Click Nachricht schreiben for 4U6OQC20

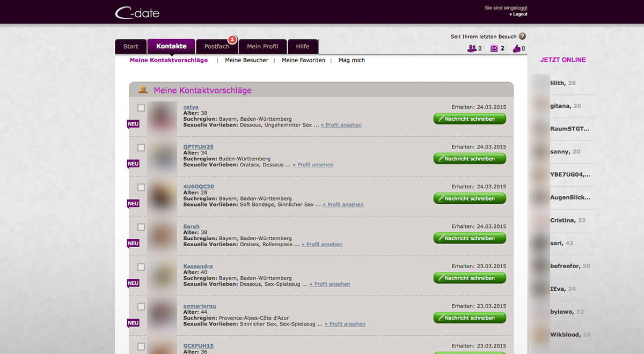point(470,198)
